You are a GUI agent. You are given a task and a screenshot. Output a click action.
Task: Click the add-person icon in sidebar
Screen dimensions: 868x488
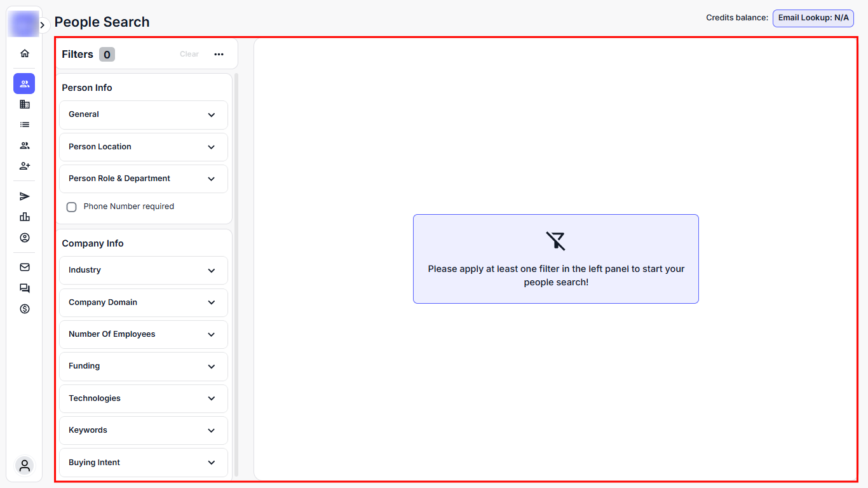point(25,166)
